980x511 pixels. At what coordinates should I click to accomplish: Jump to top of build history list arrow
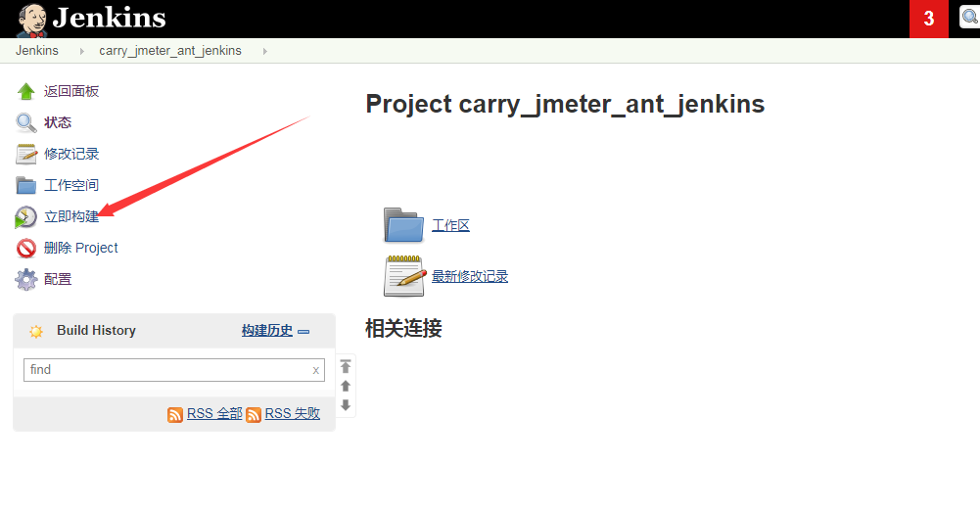click(x=346, y=366)
